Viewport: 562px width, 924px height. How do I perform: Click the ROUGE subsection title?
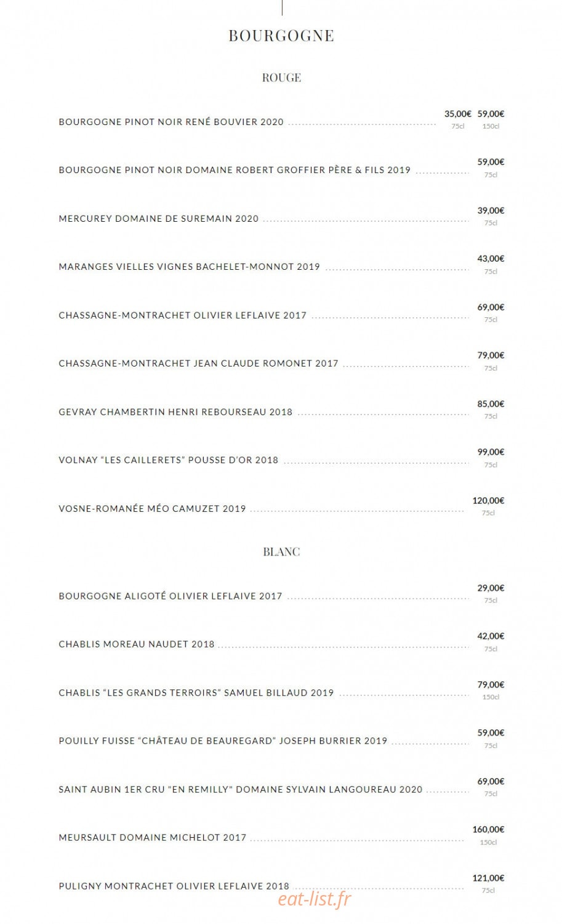[x=281, y=78]
